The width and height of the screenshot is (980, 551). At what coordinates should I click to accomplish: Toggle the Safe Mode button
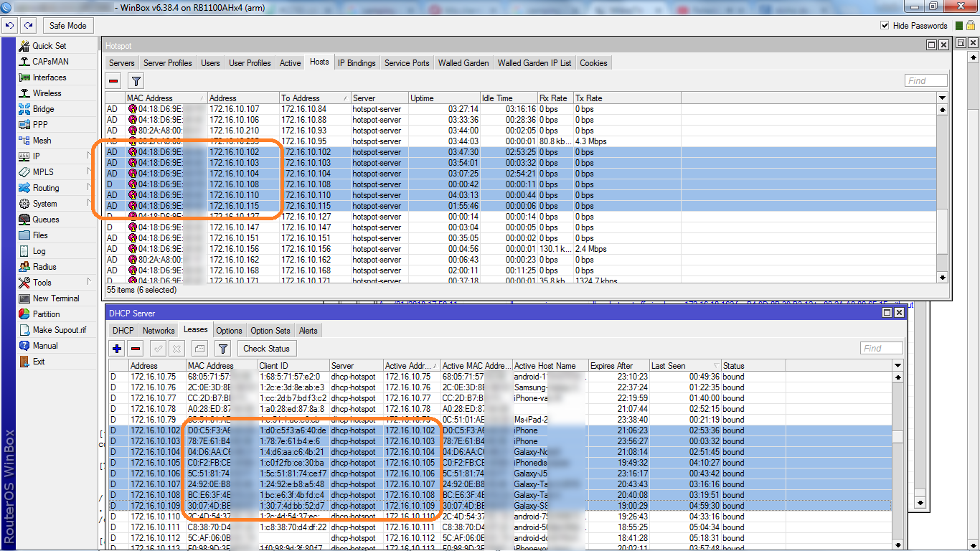point(67,25)
